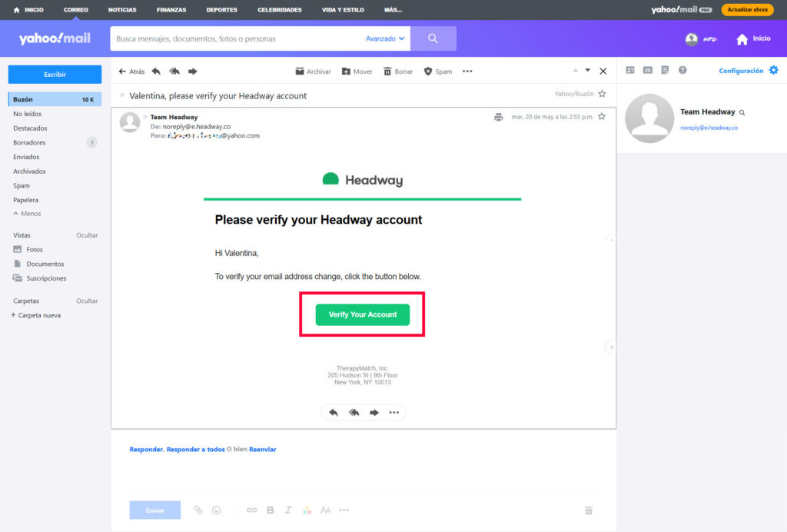Click the Responder link
The image size is (787, 532).
(145, 449)
